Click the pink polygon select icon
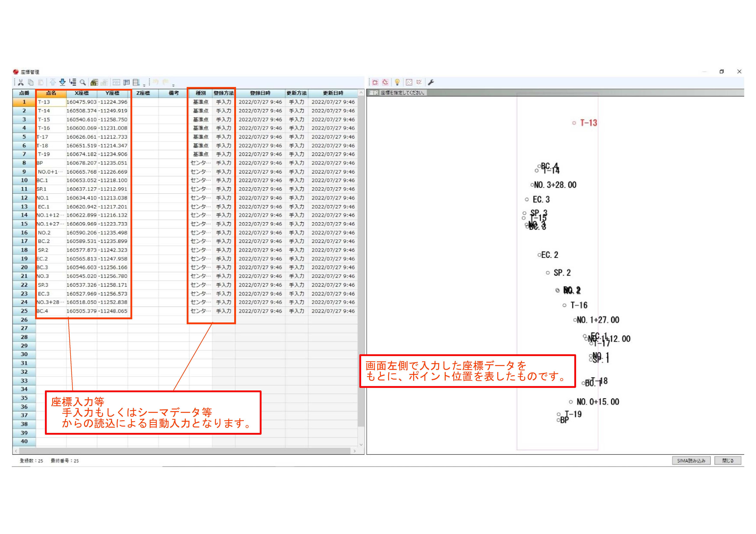756x534 pixels. [385, 82]
